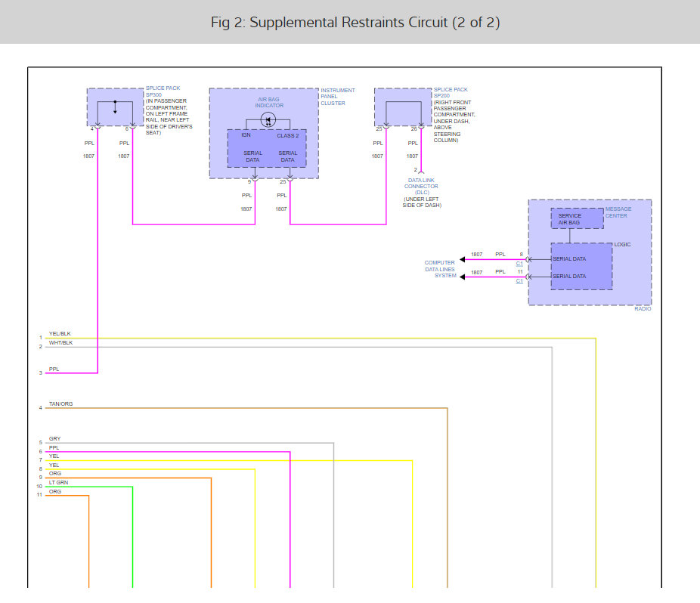
Task: Click the 'LT GRN' wire label
Action: click(58, 483)
